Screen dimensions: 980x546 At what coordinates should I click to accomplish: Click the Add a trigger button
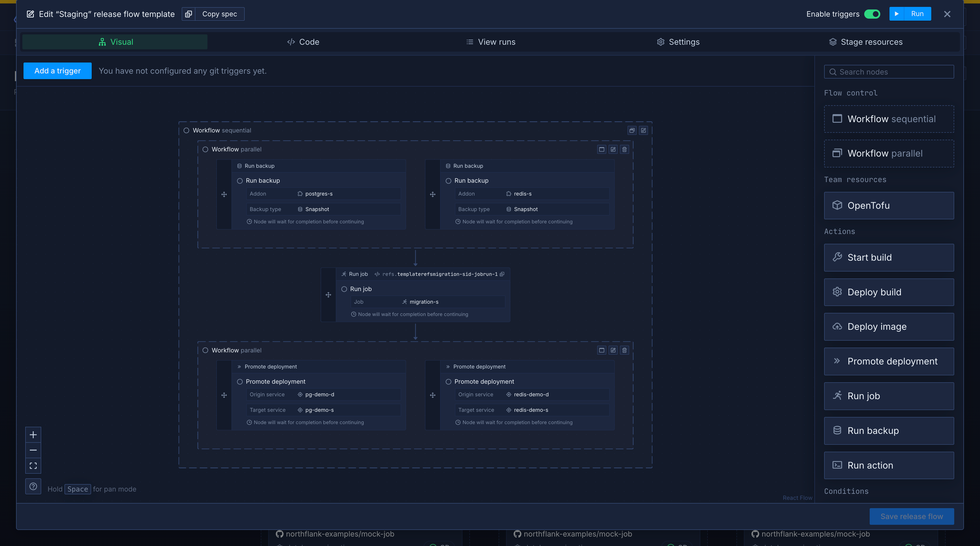[57, 71]
